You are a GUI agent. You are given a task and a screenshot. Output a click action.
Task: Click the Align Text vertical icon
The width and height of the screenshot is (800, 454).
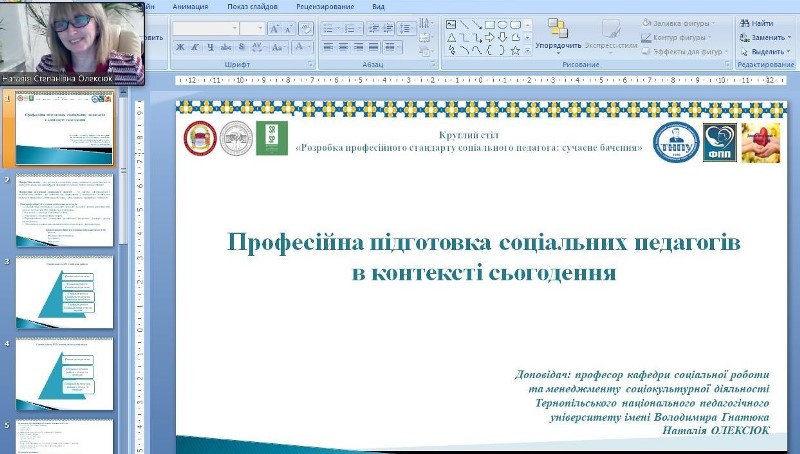(424, 37)
